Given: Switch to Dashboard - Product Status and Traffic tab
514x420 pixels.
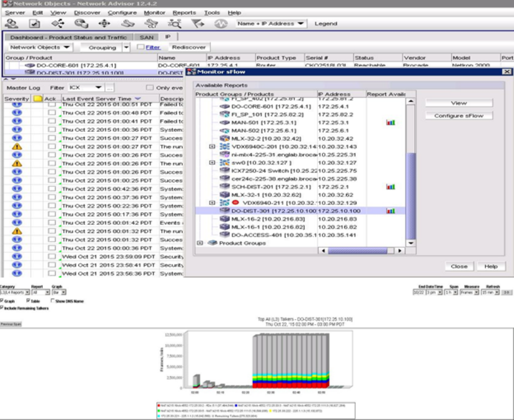Looking at the screenshot, I should (68, 37).
